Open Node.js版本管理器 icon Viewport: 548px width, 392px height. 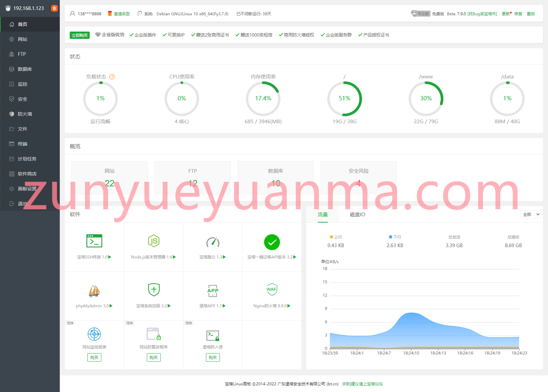tap(153, 241)
